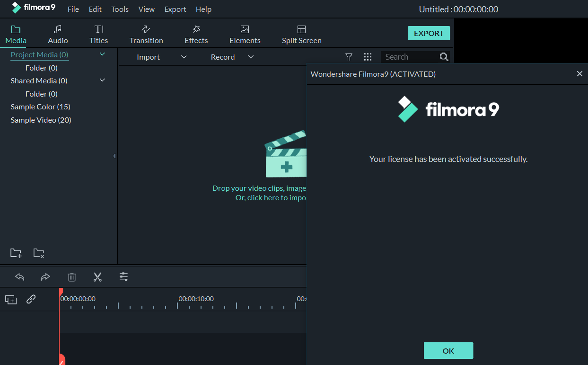Open Sample Video (20)
The image size is (588, 365).
coord(41,120)
